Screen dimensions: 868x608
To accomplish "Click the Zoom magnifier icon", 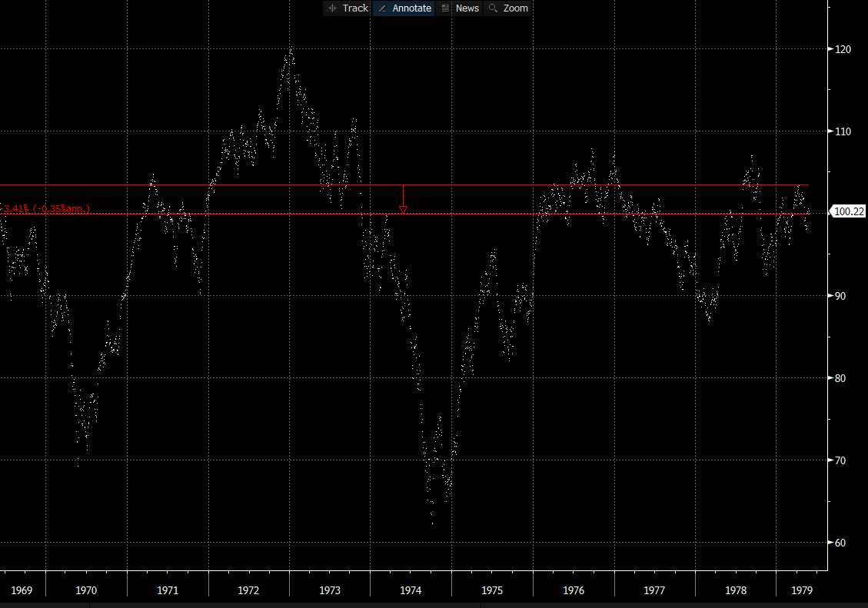I will click(x=493, y=8).
